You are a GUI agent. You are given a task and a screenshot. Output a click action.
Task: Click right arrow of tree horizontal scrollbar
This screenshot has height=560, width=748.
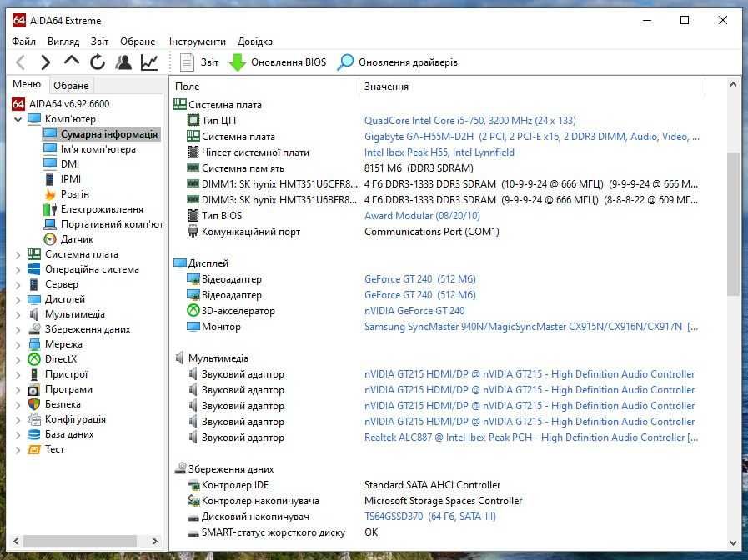tap(154, 541)
